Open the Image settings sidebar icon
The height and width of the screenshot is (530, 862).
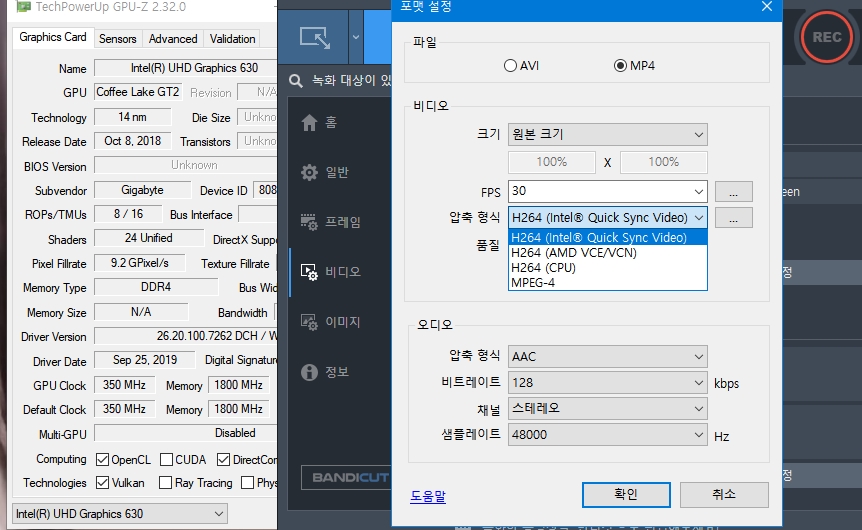(310, 322)
